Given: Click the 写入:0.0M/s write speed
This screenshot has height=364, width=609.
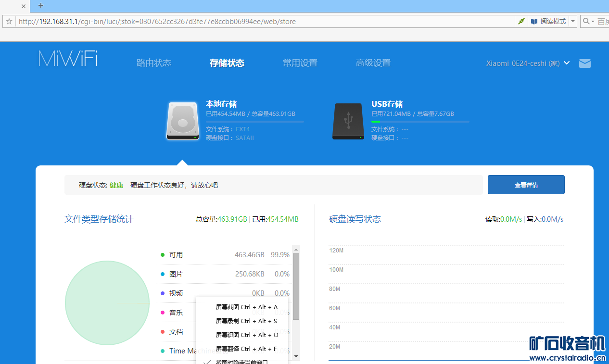Looking at the screenshot, I should click(545, 219).
